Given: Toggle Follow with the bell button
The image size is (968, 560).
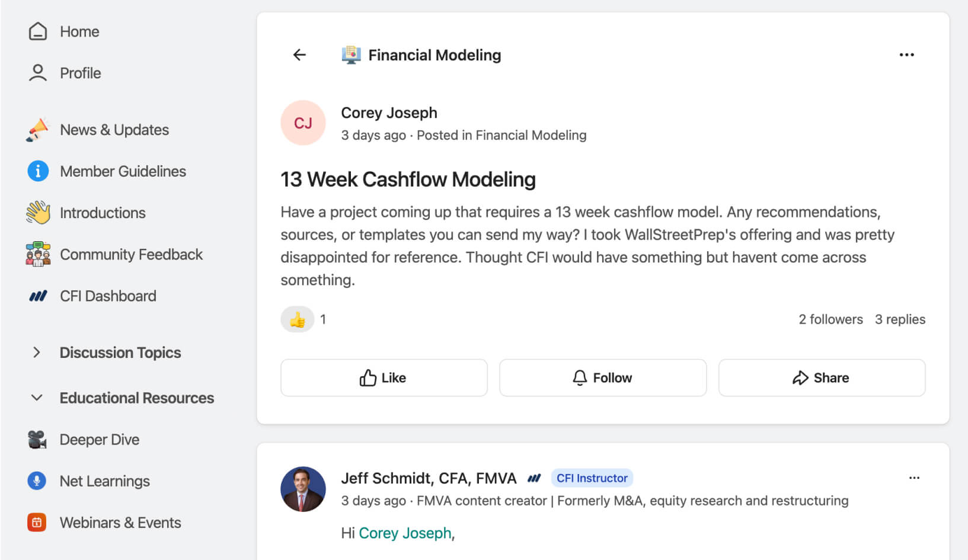Looking at the screenshot, I should pos(602,377).
